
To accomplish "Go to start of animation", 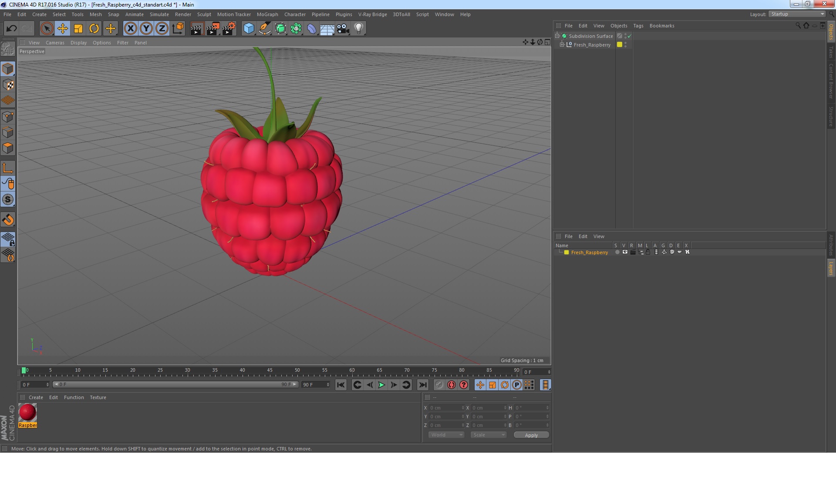I will pos(341,385).
